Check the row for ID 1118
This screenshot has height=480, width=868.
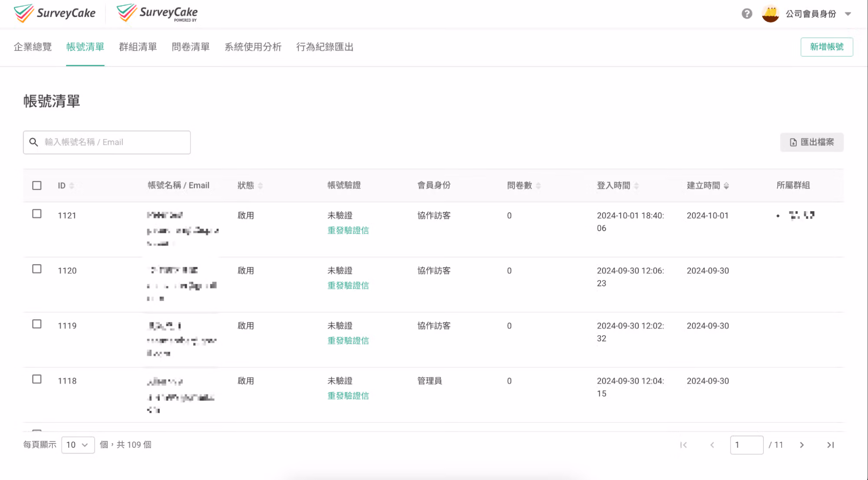(x=37, y=379)
